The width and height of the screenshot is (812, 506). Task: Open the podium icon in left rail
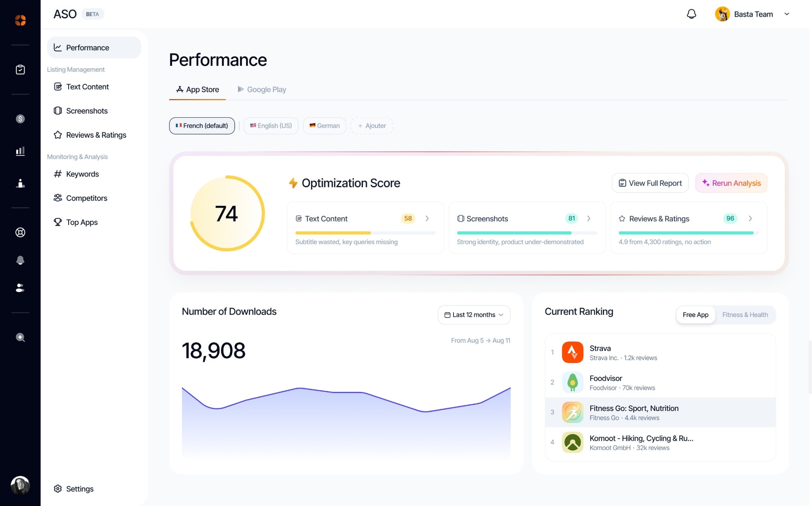pos(20,183)
